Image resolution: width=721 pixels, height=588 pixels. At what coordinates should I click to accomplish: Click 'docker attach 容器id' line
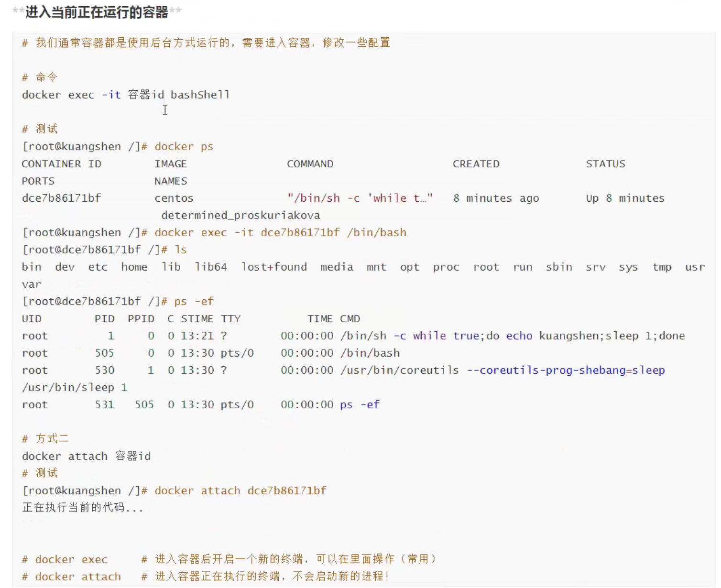click(x=86, y=456)
